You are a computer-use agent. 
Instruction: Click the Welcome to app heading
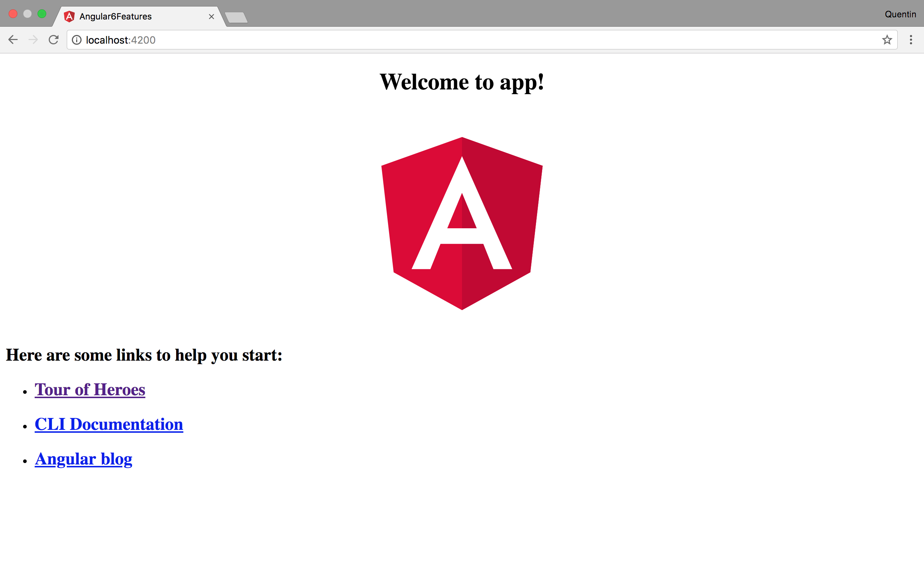(x=462, y=82)
